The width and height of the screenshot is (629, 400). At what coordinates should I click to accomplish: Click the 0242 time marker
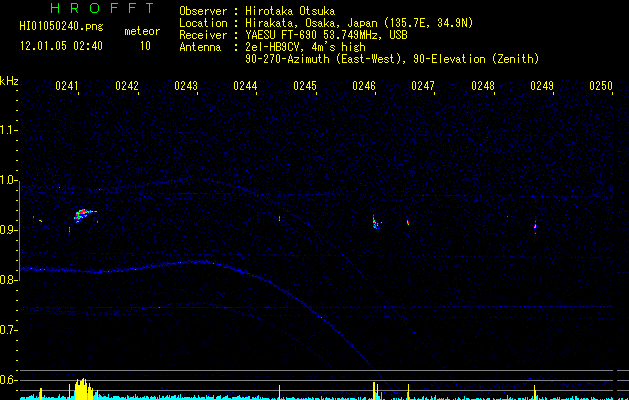point(126,86)
